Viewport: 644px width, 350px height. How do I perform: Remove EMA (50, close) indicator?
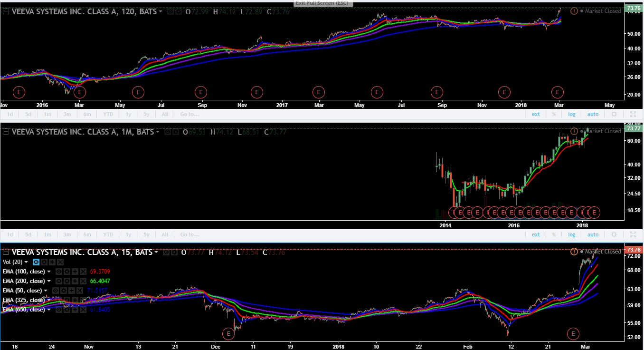click(80, 291)
